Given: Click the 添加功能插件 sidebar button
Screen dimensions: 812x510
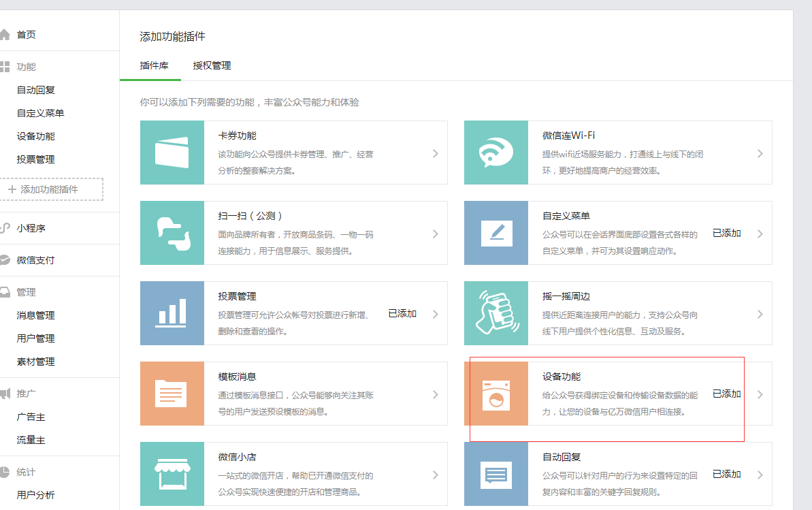Looking at the screenshot, I should coord(50,189).
